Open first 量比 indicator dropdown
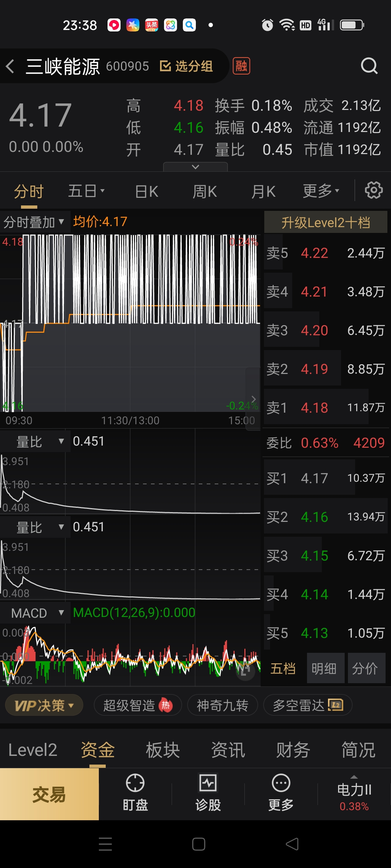This screenshot has width=391, height=868. (35, 441)
